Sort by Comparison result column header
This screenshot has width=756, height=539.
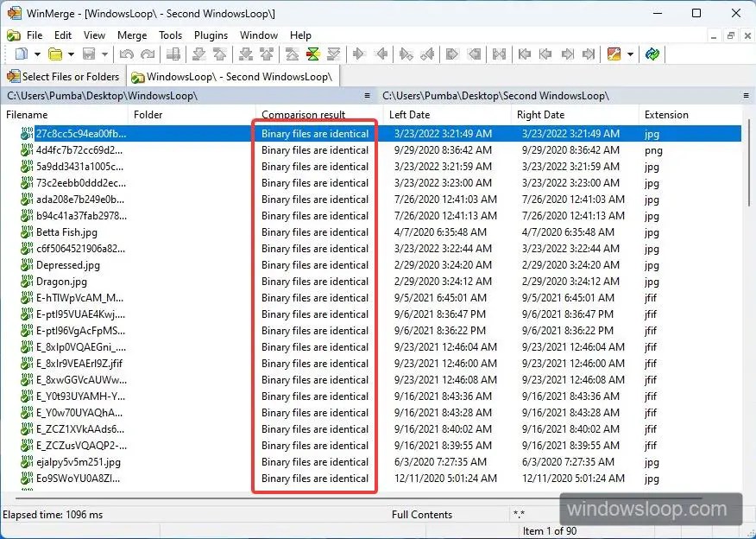pyautogui.click(x=304, y=115)
